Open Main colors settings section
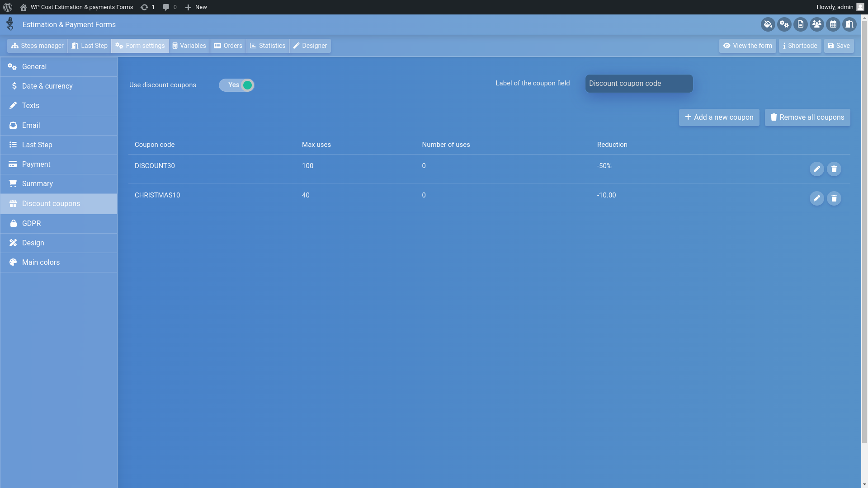 41,263
